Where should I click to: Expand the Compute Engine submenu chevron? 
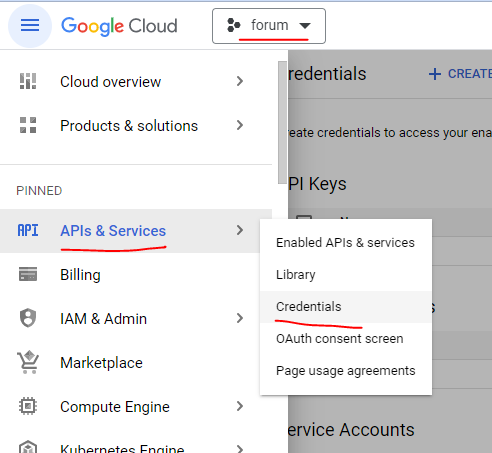tap(240, 406)
